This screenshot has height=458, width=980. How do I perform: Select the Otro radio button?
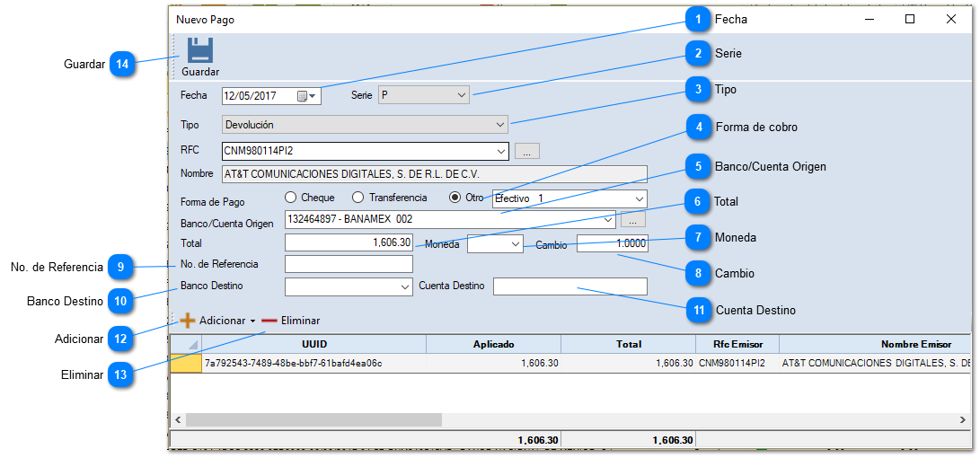[x=455, y=198]
